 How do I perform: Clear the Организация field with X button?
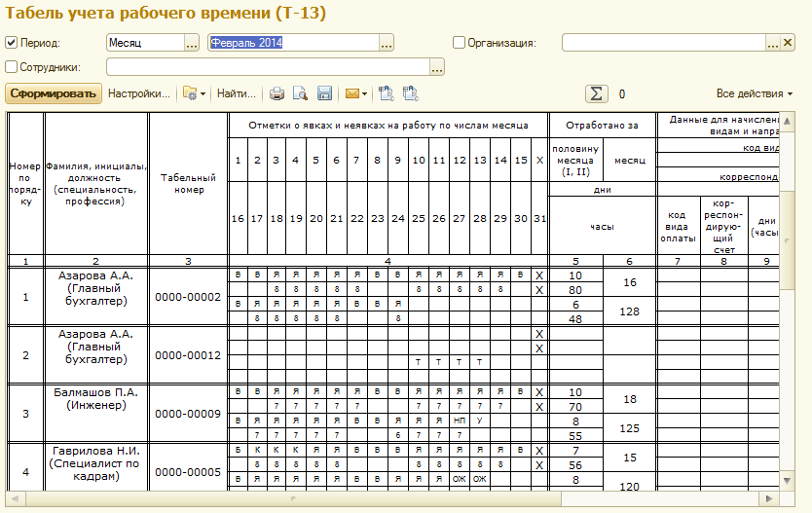click(x=787, y=43)
